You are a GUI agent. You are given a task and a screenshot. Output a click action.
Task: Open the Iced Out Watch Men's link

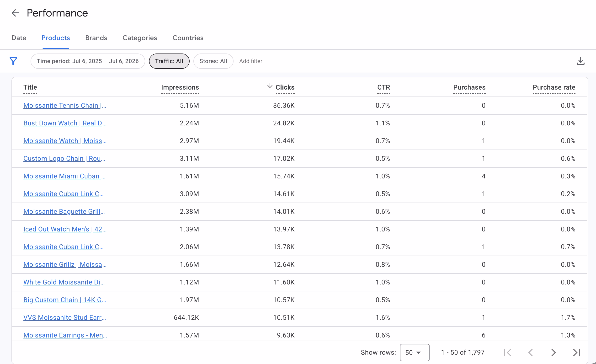tap(65, 229)
